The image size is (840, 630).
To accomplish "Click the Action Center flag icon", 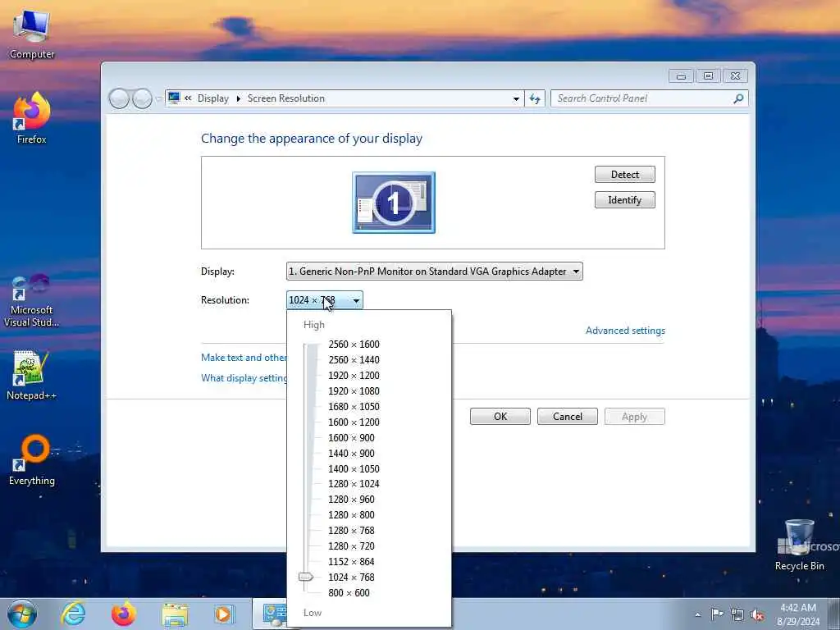I will [x=717, y=614].
